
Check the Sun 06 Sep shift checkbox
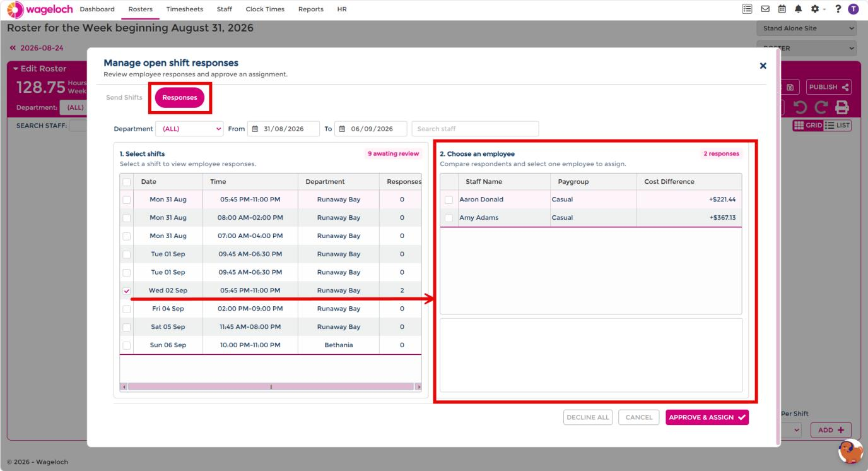coord(127,345)
